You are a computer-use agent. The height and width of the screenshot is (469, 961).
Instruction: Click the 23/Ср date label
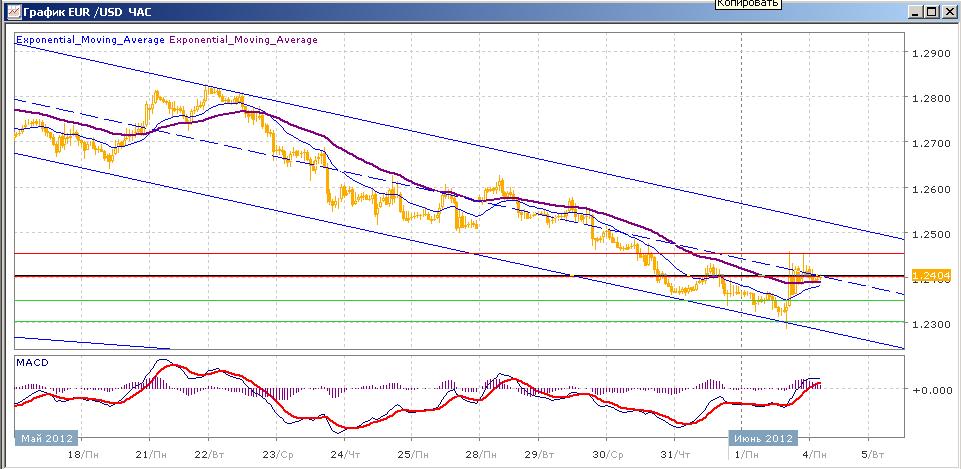277,455
